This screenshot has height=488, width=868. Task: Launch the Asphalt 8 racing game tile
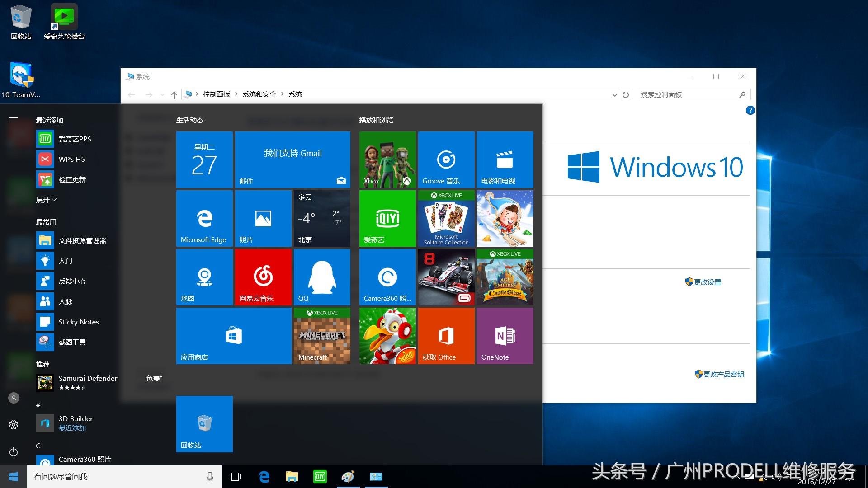coord(446,277)
